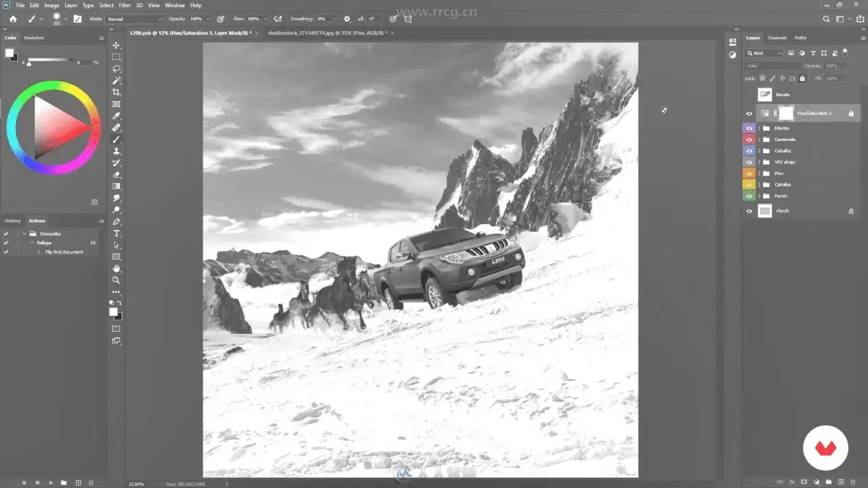Screen dimensions: 868x488
Task: Open smoothing options gear icon
Action: (347, 19)
